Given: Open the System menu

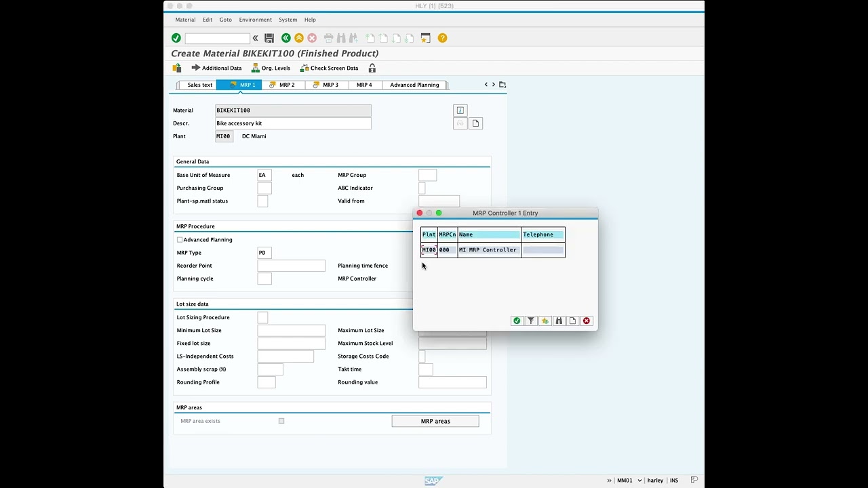Looking at the screenshot, I should tap(288, 20).
